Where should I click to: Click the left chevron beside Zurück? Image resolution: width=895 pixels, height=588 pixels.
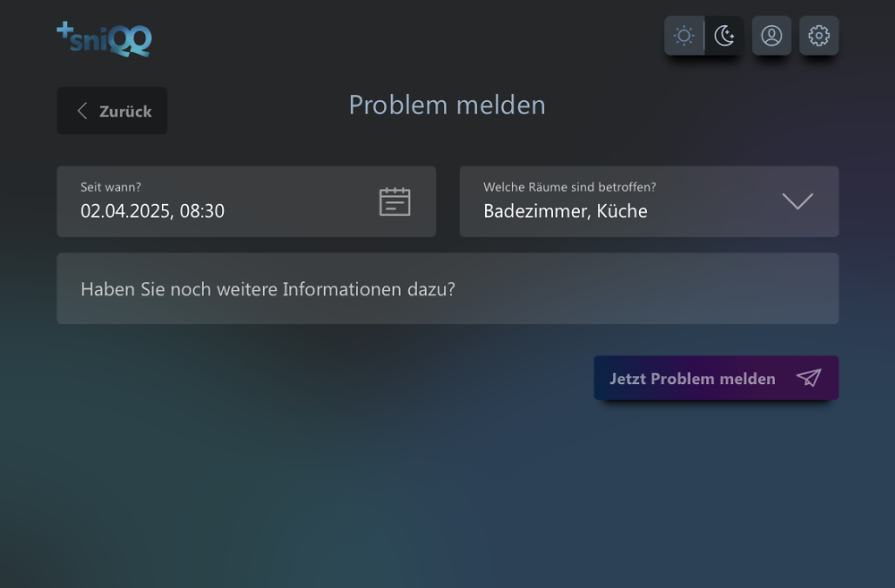coord(82,111)
